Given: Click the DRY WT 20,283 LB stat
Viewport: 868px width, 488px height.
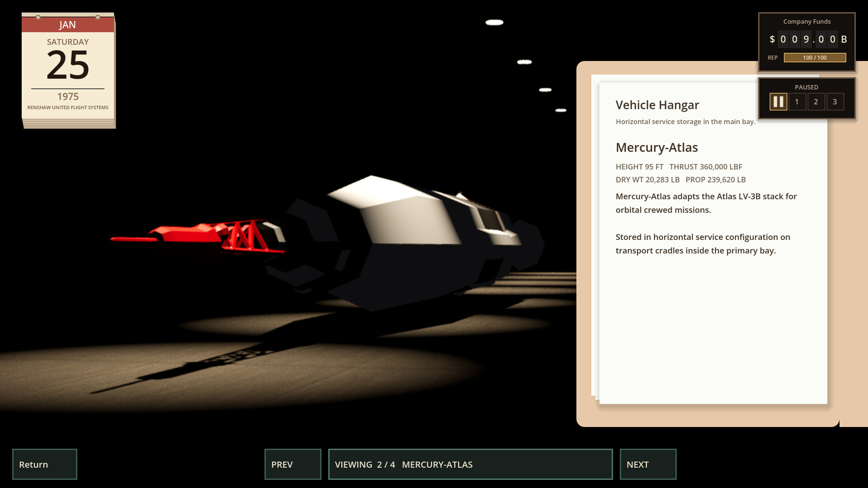Looking at the screenshot, I should point(647,179).
